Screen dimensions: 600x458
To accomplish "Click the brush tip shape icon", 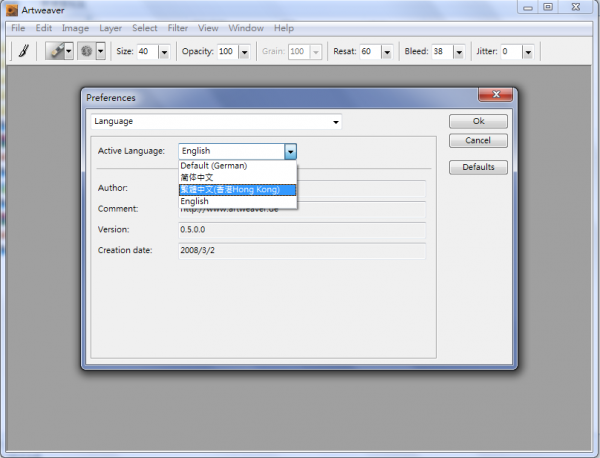I will pyautogui.click(x=87, y=51).
